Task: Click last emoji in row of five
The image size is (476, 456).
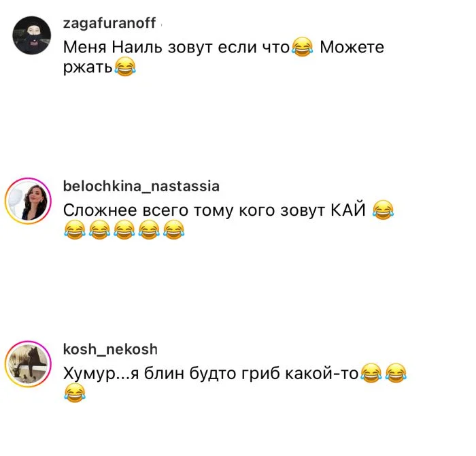Action: (173, 230)
